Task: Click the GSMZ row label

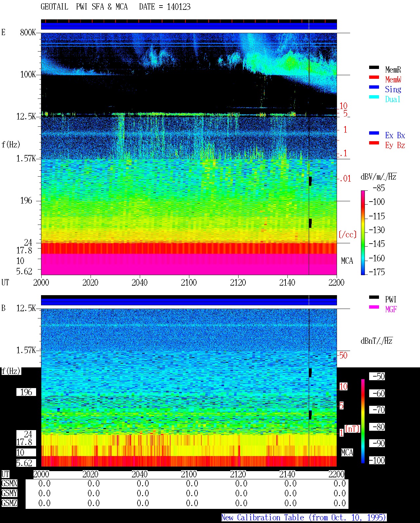Action: [9, 503]
